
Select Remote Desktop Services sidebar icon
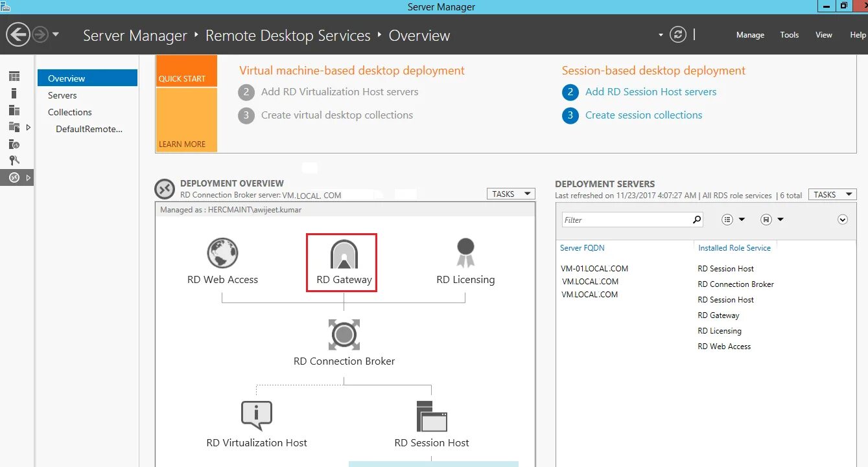pos(14,177)
